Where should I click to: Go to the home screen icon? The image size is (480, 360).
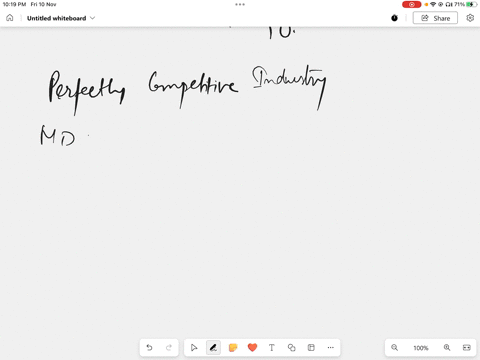(x=10, y=18)
